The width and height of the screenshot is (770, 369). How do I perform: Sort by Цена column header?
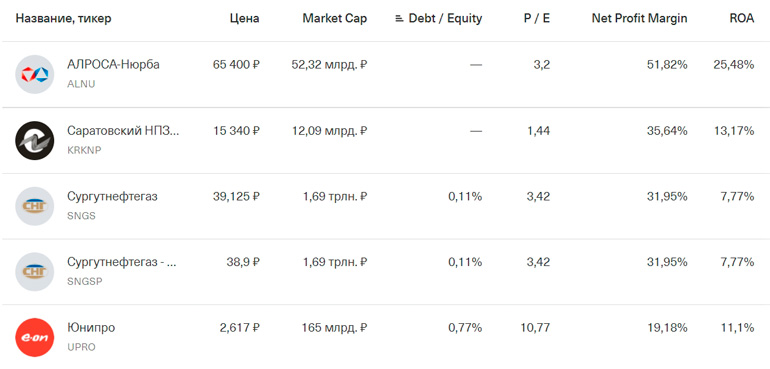click(x=244, y=19)
